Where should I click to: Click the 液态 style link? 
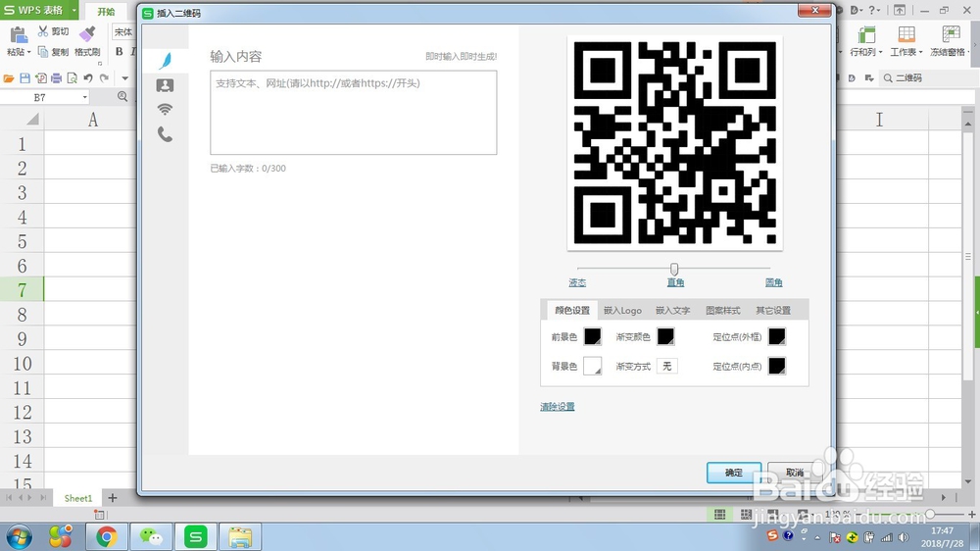click(x=577, y=282)
